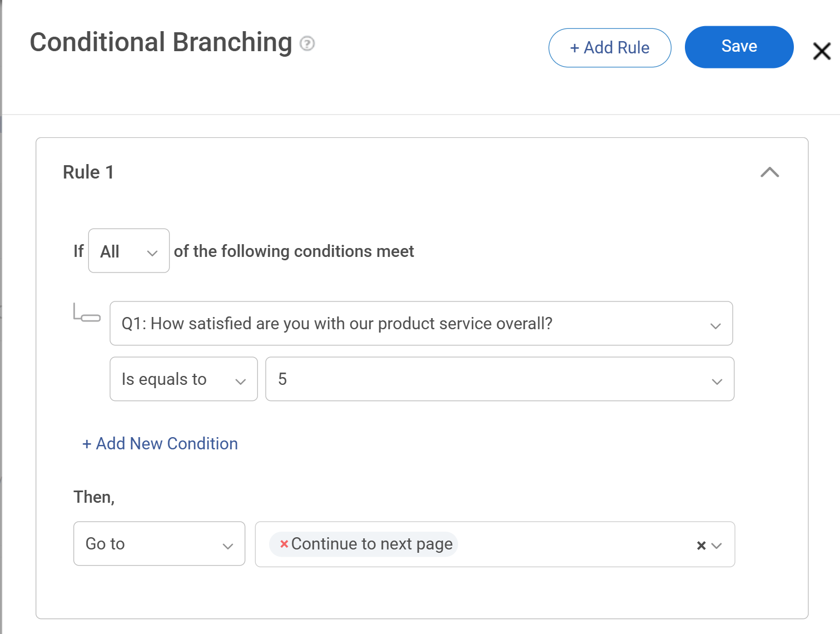
Task: Expand the destination page dropdown chevron
Action: 717,545
